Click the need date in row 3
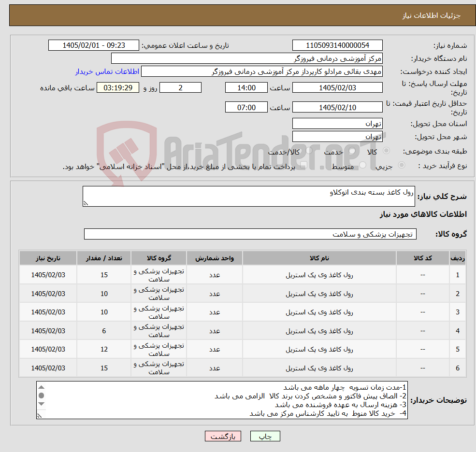The width and height of the screenshot is (476, 452). click(48, 312)
